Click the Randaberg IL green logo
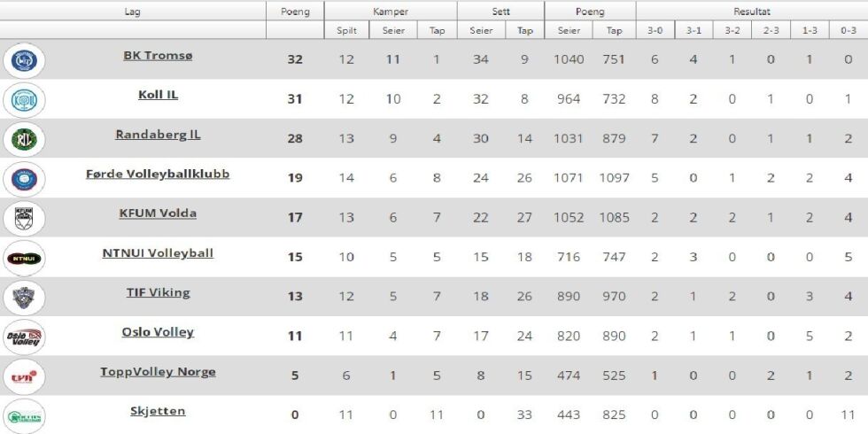The width and height of the screenshot is (868, 434). (x=24, y=140)
